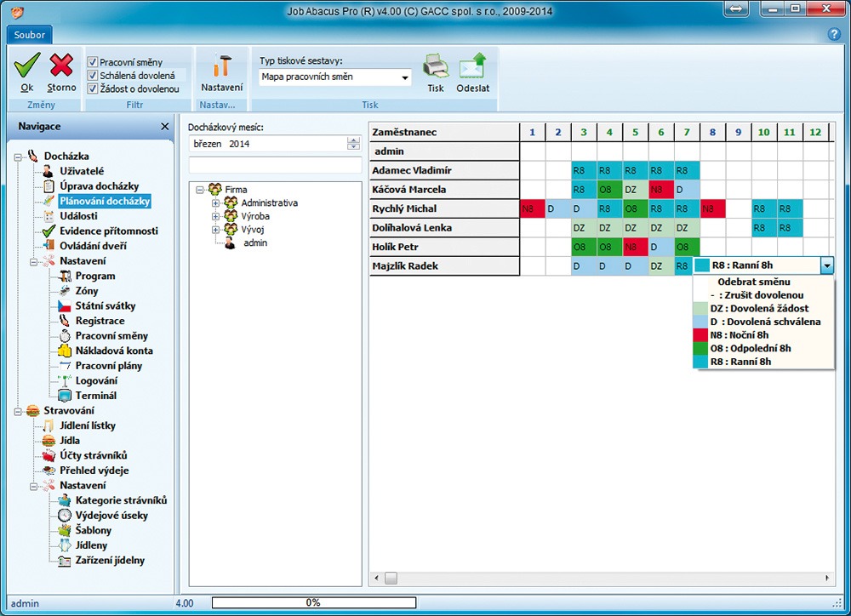Image resolution: width=851 pixels, height=616 pixels.
Task: Collapse Stravování navigation group
Action: pos(18,412)
